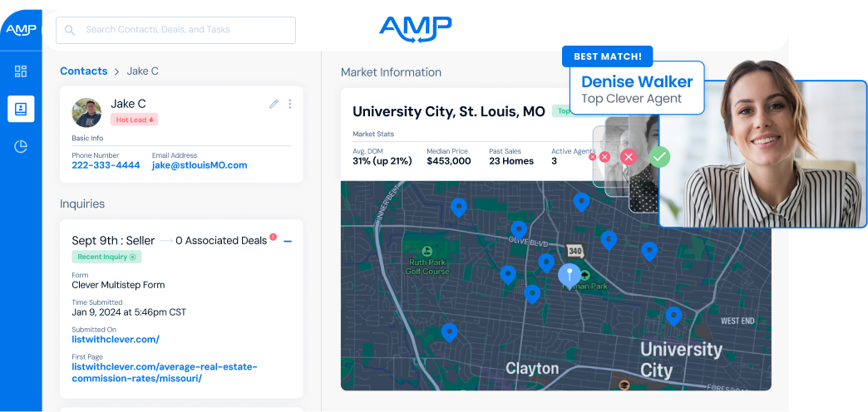The height and width of the screenshot is (412, 868).
Task: Click the red alert icon beside Associated Deals
Action: tap(273, 238)
